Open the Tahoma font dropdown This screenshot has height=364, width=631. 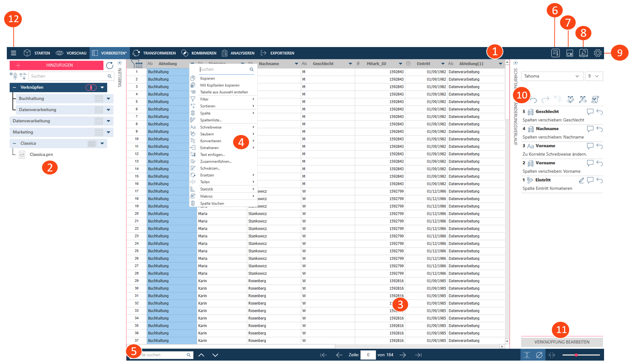[551, 76]
